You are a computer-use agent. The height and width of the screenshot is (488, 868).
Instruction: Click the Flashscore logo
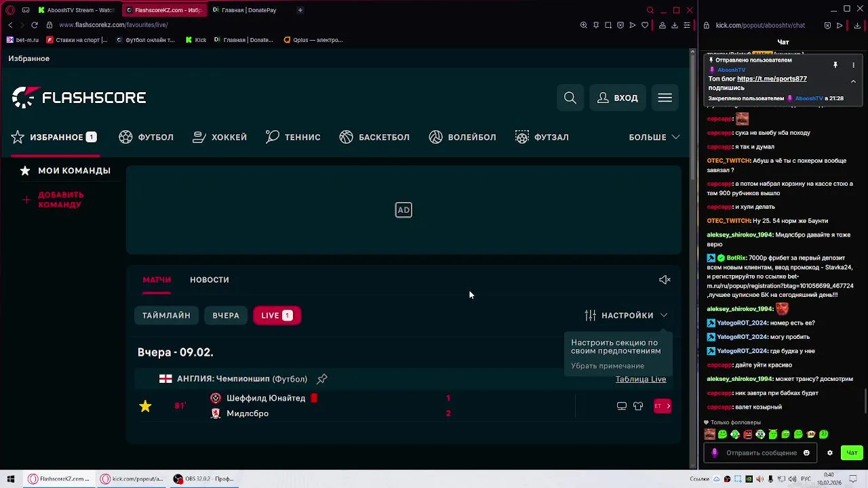[79, 98]
